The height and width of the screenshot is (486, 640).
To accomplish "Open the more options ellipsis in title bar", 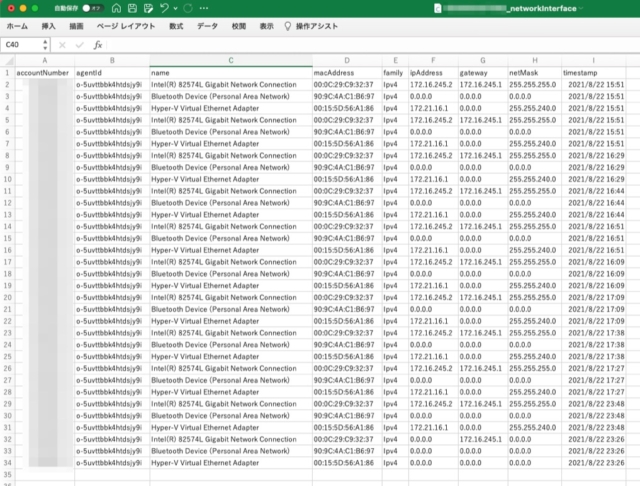I will [204, 8].
